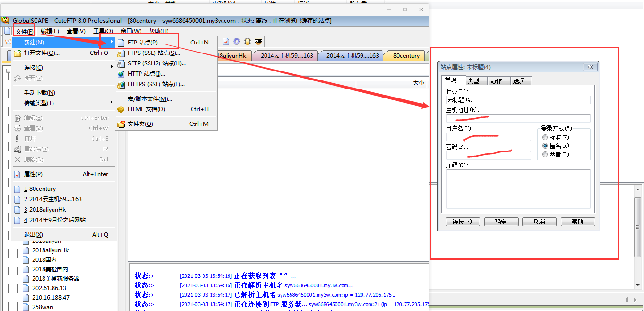The width and height of the screenshot is (644, 311).
Task: Click the 文件夹 new folder icon
Action: 121,124
